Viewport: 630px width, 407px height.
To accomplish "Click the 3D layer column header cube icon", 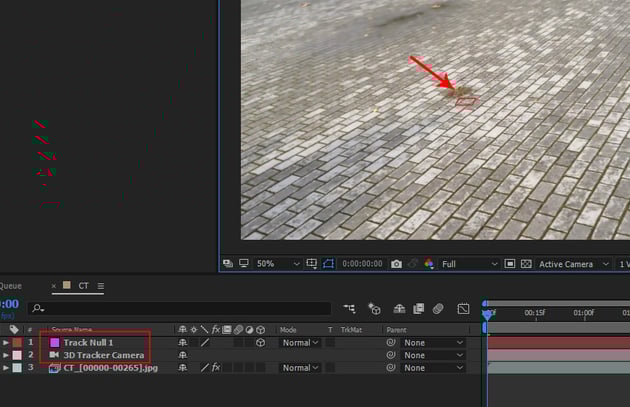I will [260, 330].
